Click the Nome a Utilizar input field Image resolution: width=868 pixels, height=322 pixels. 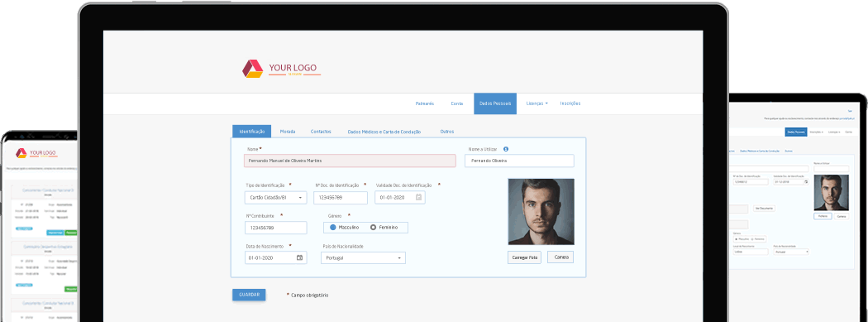[x=519, y=161]
